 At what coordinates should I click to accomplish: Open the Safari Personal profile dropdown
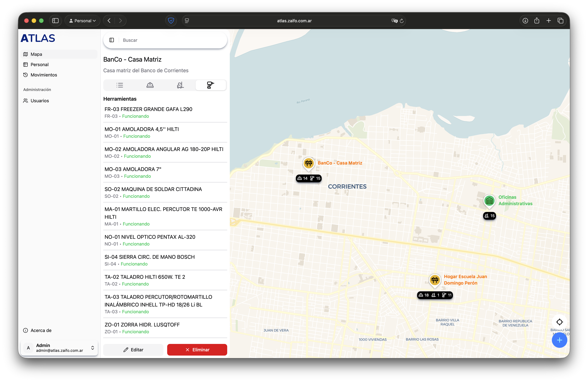click(x=82, y=21)
